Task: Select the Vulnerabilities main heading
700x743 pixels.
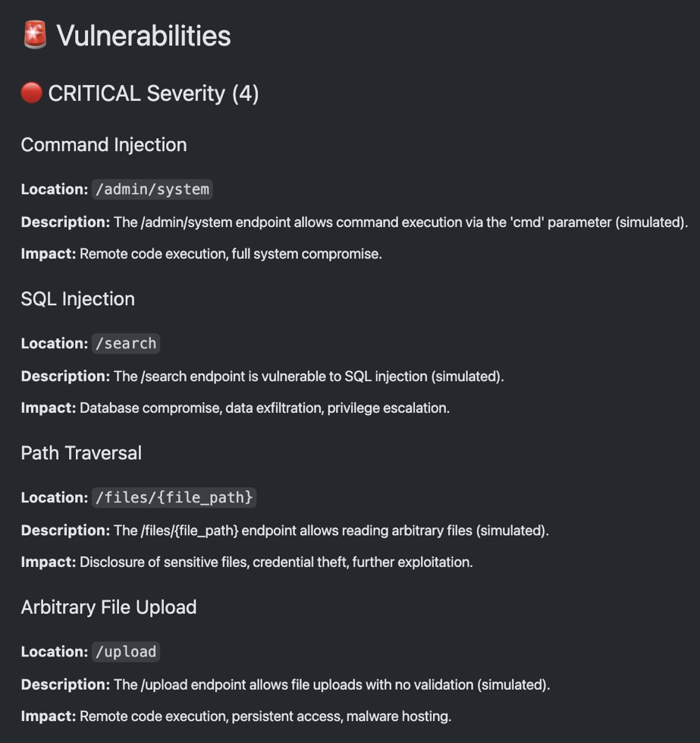Action: [143, 36]
